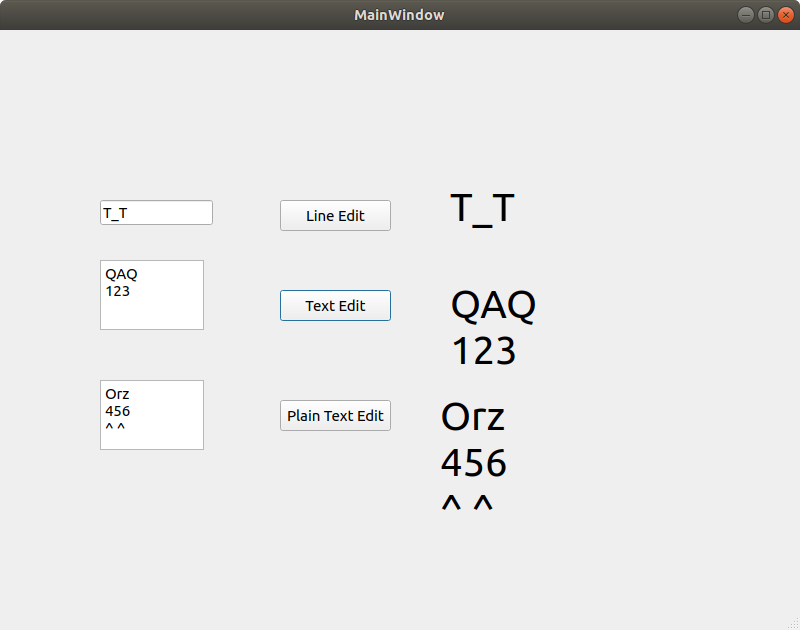Click the Text Edit button
This screenshot has height=630, width=800.
(335, 305)
